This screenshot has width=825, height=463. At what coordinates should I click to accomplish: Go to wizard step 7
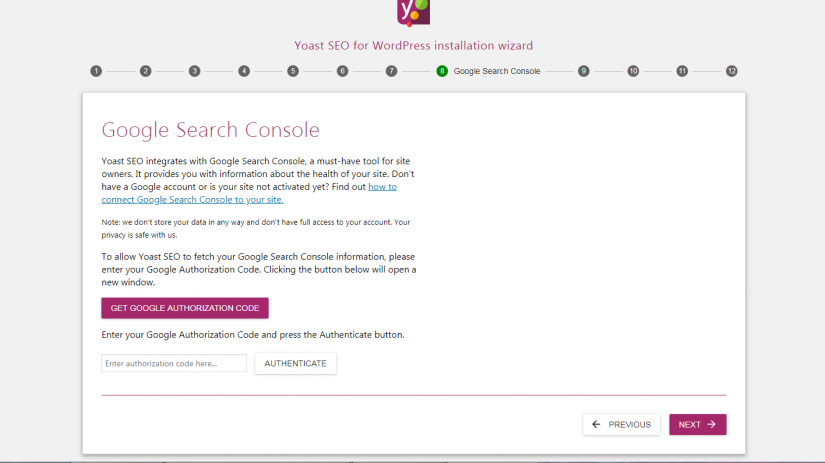click(x=391, y=71)
